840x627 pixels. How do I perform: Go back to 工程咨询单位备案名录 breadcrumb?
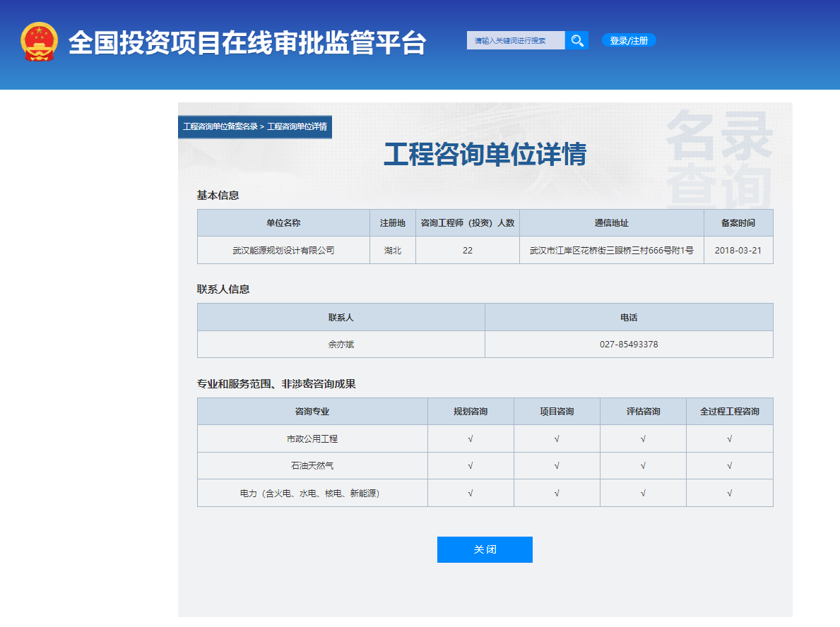[x=220, y=126]
